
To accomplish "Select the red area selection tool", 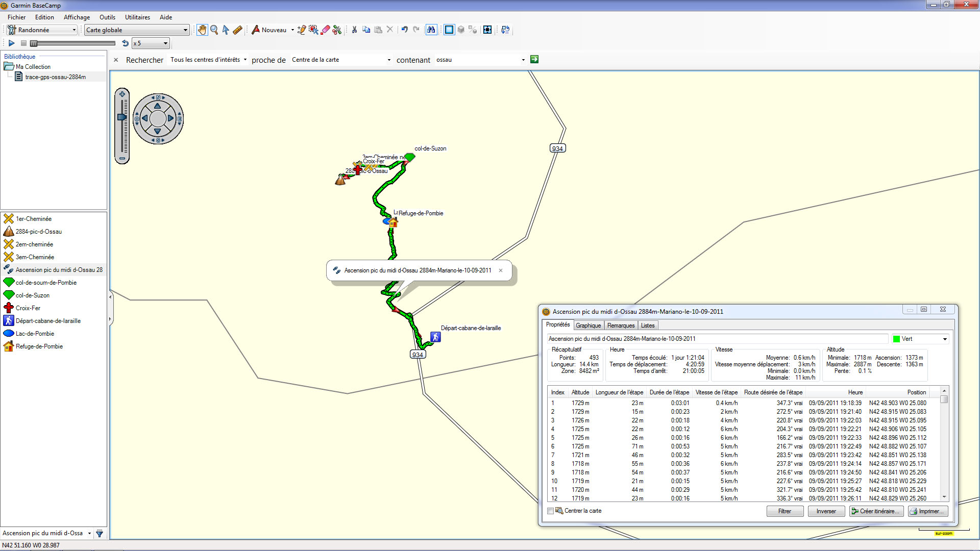I will click(313, 30).
